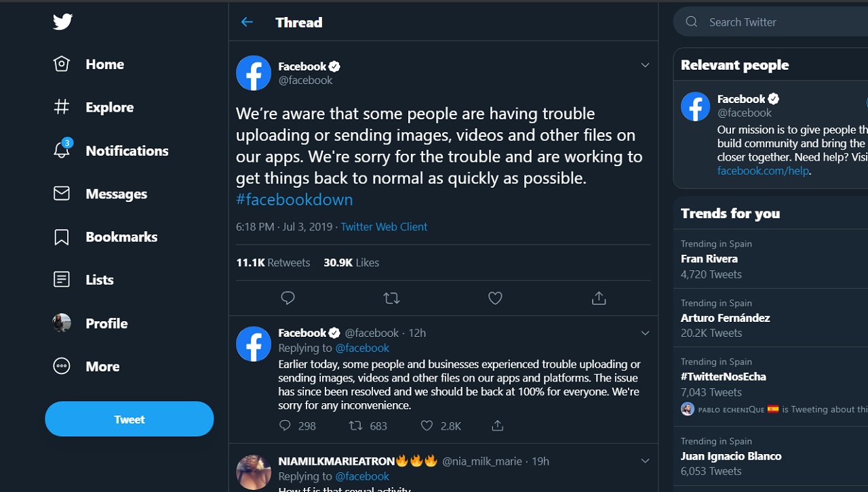Expand options chevron on main Facebook tweet
Viewport: 868px width, 492px height.
click(645, 65)
